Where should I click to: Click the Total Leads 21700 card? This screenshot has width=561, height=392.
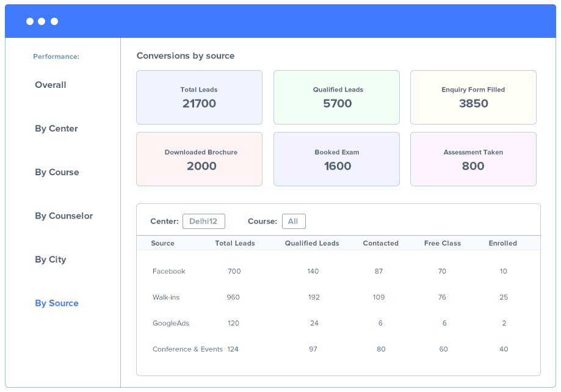(199, 98)
